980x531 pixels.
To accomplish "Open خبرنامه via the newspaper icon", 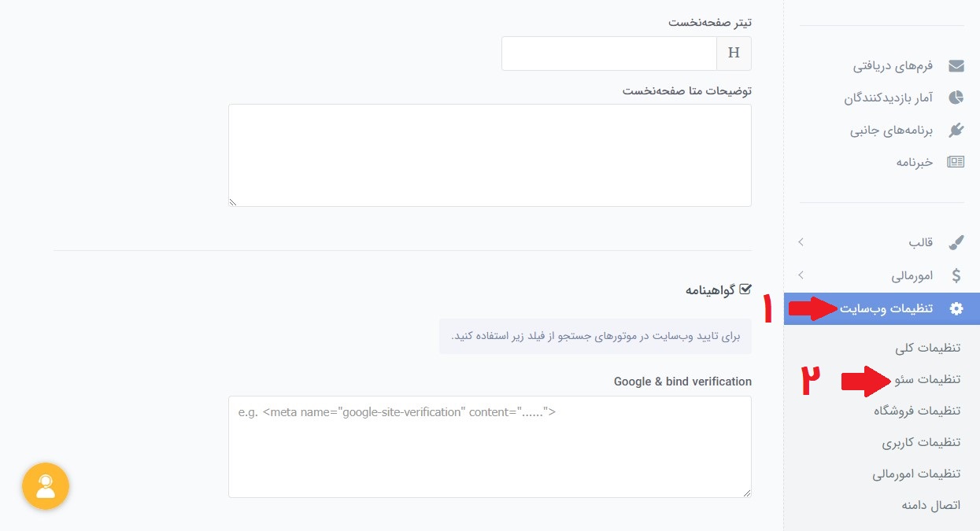I will [956, 161].
